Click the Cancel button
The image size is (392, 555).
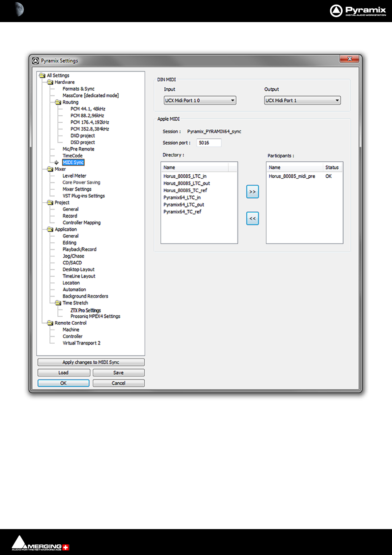pyautogui.click(x=119, y=383)
